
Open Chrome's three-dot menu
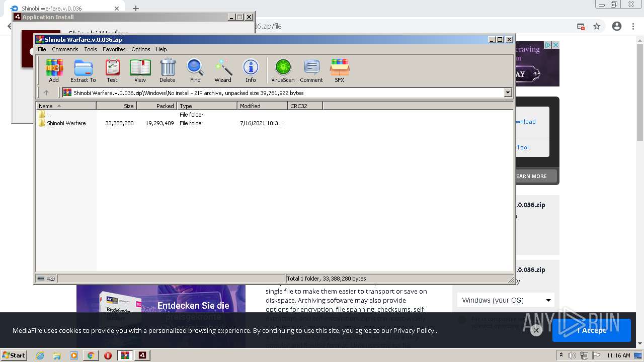point(633,26)
